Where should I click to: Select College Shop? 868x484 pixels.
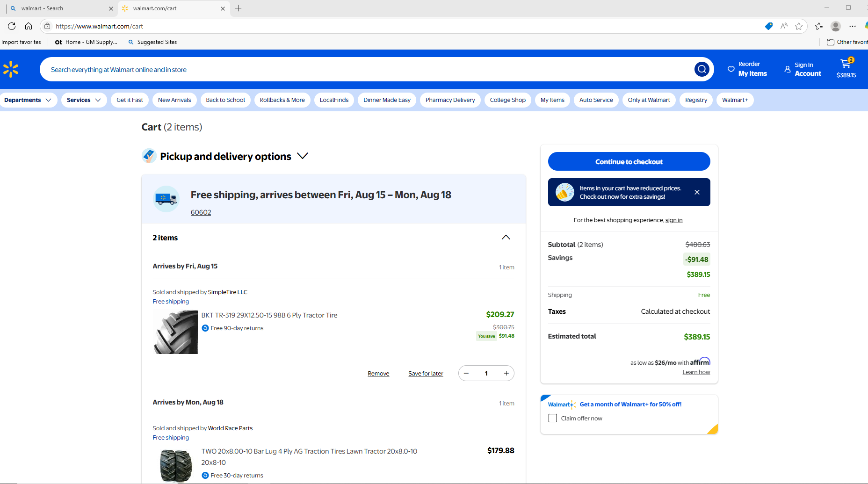click(508, 100)
